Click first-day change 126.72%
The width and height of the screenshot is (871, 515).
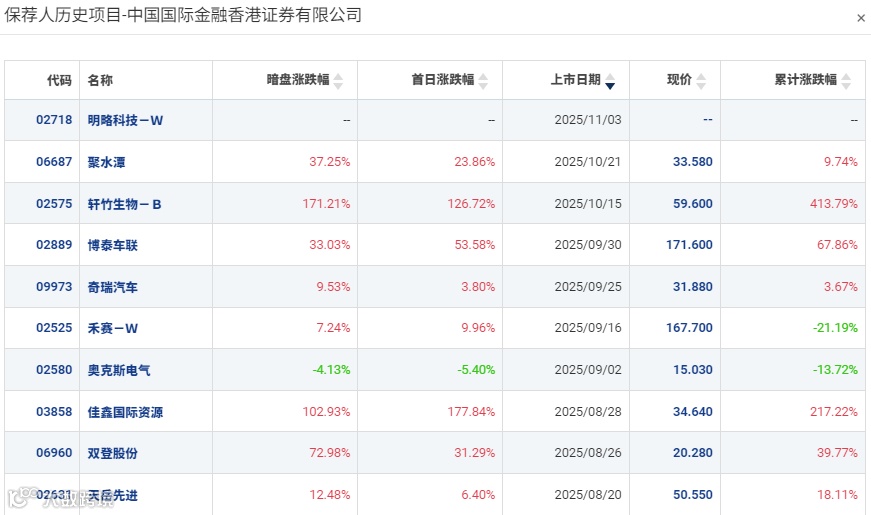pos(471,203)
